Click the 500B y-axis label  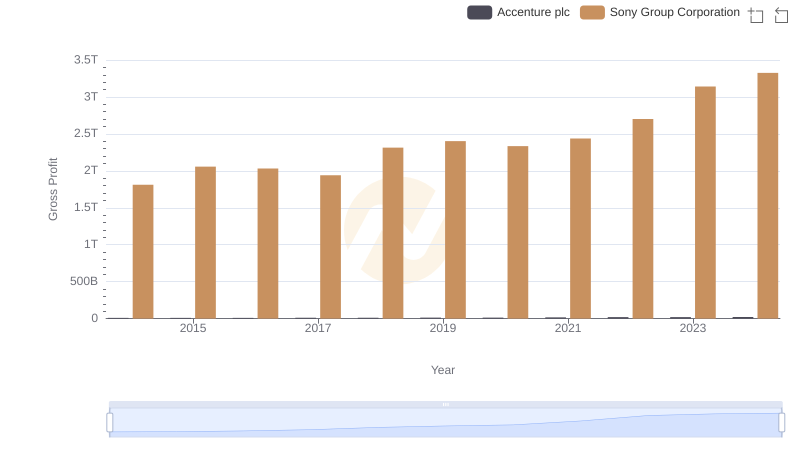(84, 281)
